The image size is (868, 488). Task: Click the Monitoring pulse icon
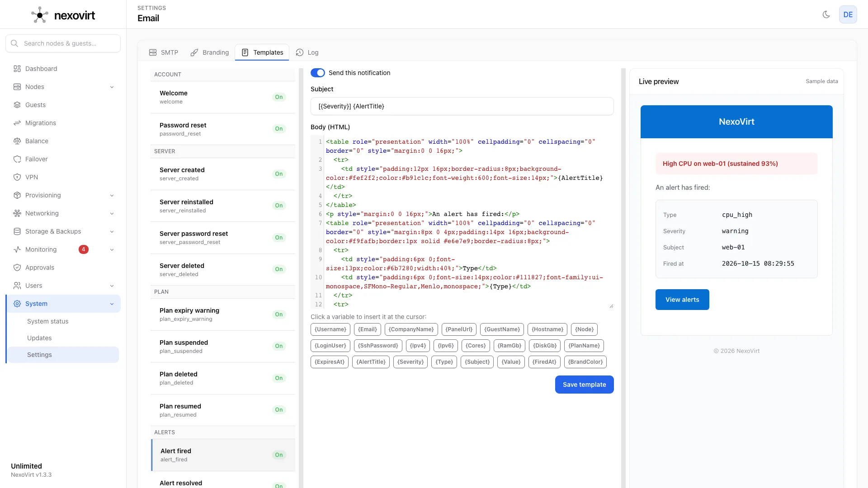(17, 249)
